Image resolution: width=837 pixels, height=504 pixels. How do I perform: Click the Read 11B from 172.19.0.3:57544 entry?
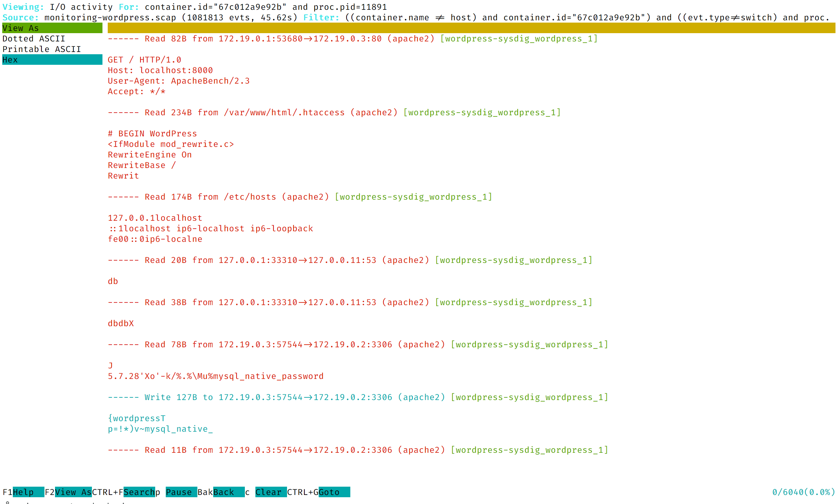[358, 450]
